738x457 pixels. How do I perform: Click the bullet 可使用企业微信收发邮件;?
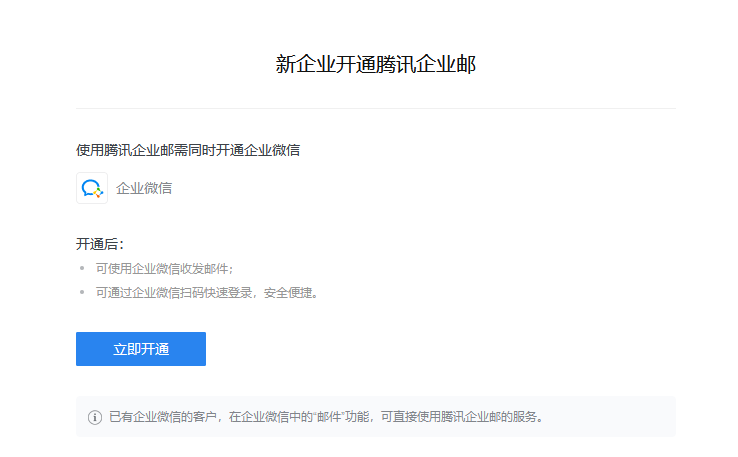coord(165,269)
